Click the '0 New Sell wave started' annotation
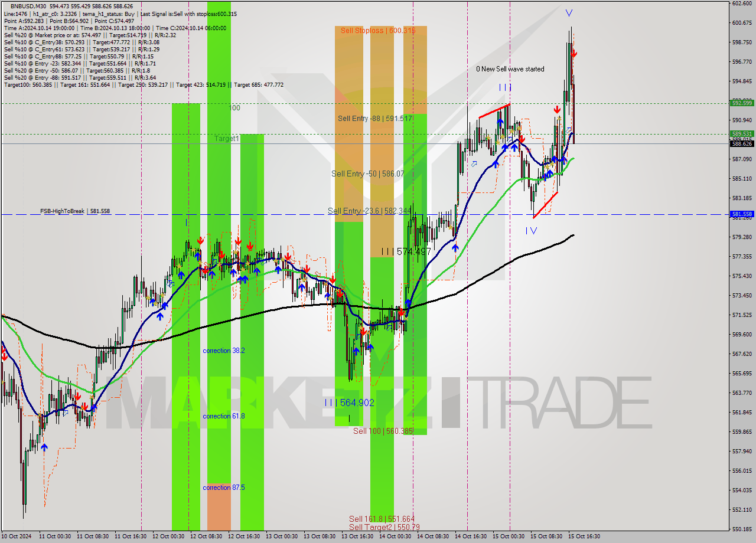This screenshot has width=756, height=543. click(510, 69)
